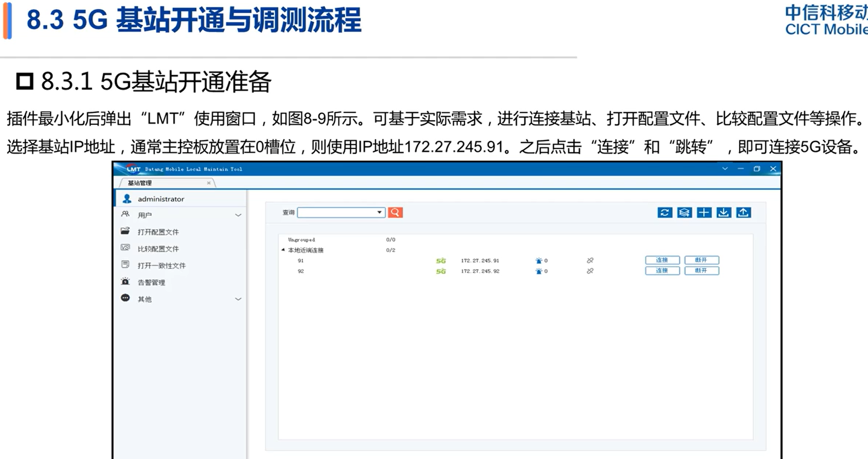Viewport: 868px width, 459px height.
Task: Click link status icon for station 92
Action: tap(590, 271)
